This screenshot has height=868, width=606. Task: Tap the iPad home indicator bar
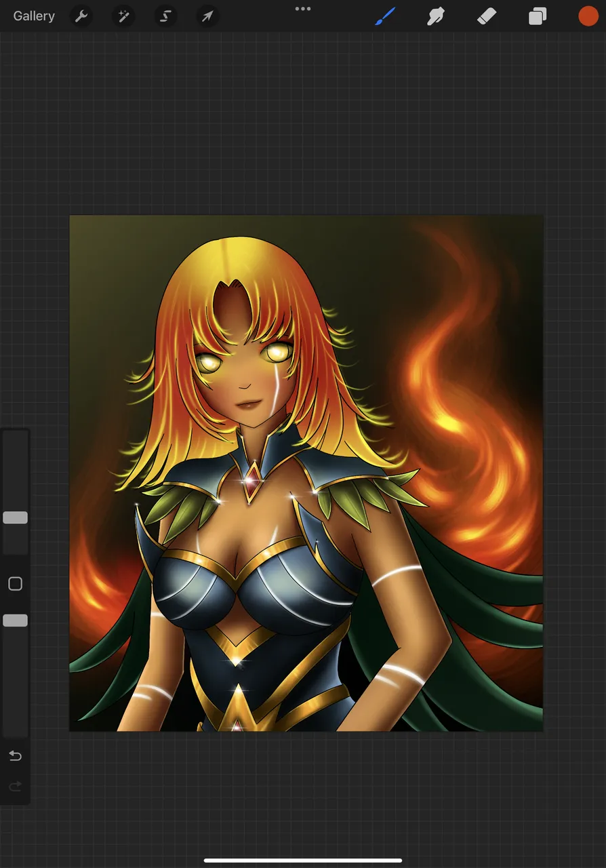pos(303,861)
